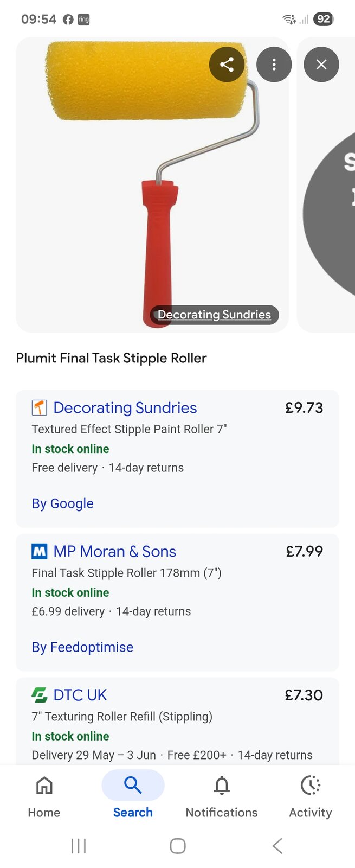Open the three-dot more options menu
The image size is (355, 868).
(274, 65)
